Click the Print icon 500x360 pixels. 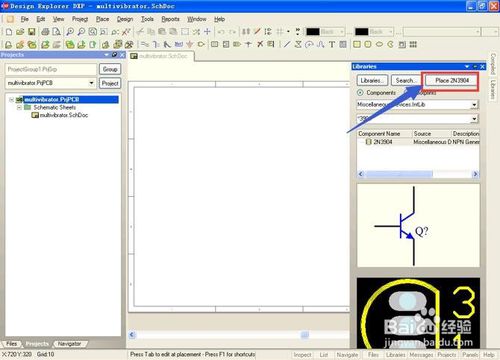pos(45,32)
